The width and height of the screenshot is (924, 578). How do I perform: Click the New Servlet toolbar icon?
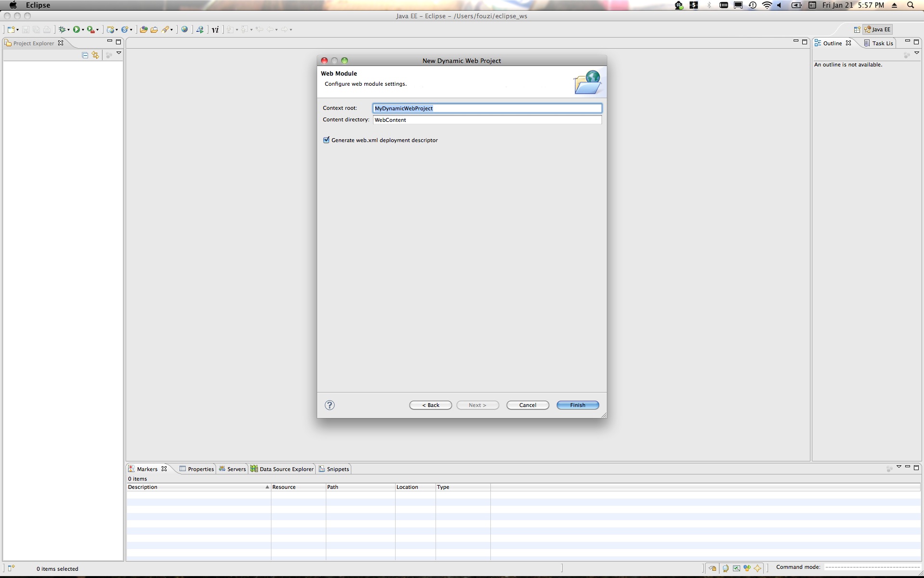tap(125, 29)
